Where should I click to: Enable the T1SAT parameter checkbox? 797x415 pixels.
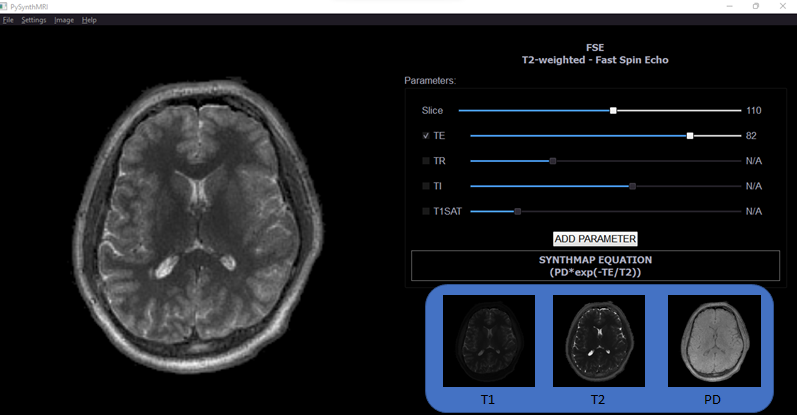(426, 211)
